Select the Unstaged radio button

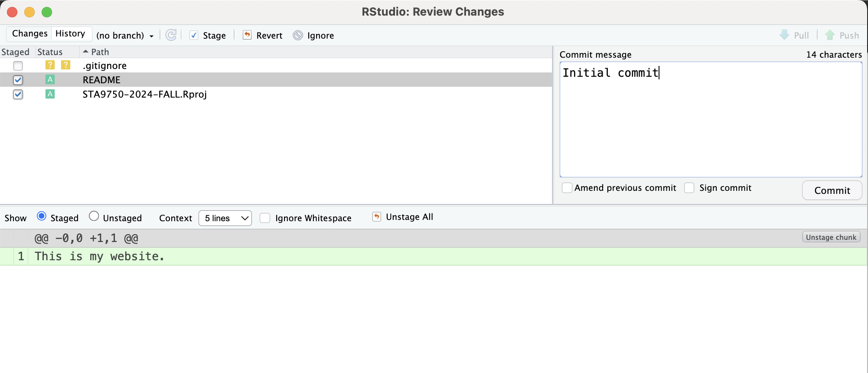94,216
